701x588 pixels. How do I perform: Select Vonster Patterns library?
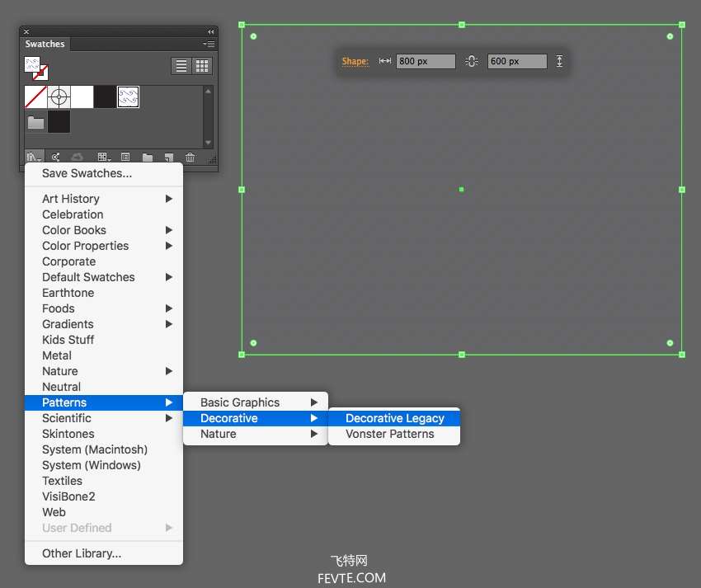(x=394, y=434)
